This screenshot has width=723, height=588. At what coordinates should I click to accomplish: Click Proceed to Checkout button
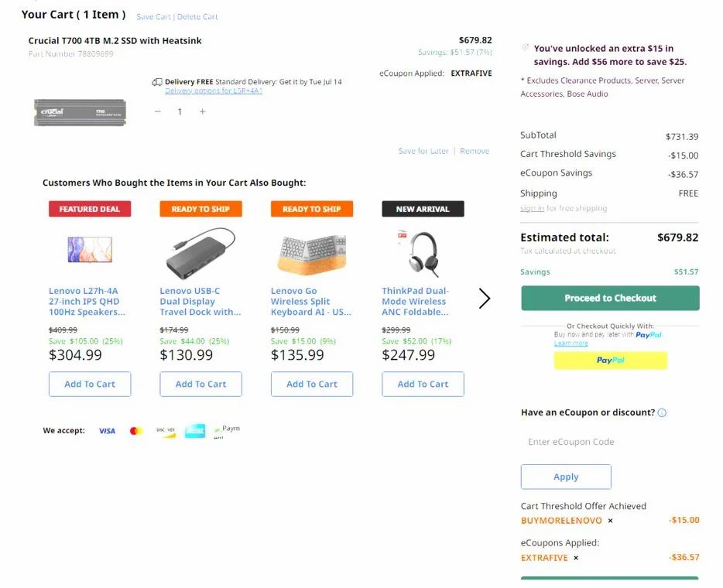tap(610, 298)
